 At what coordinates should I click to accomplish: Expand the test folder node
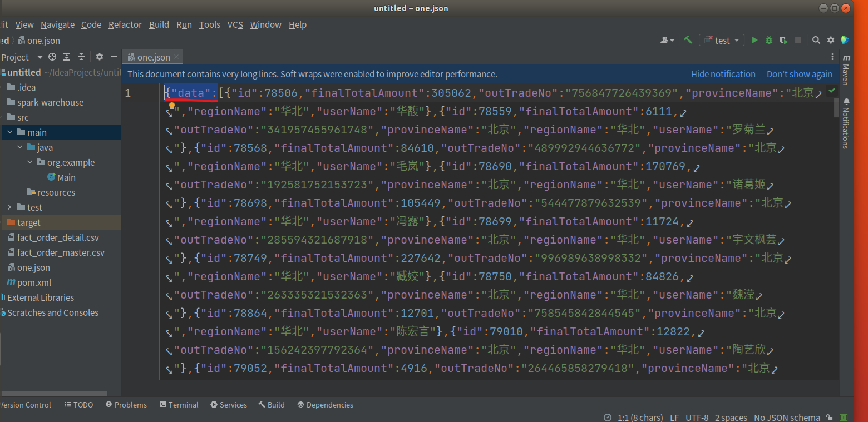click(x=9, y=207)
